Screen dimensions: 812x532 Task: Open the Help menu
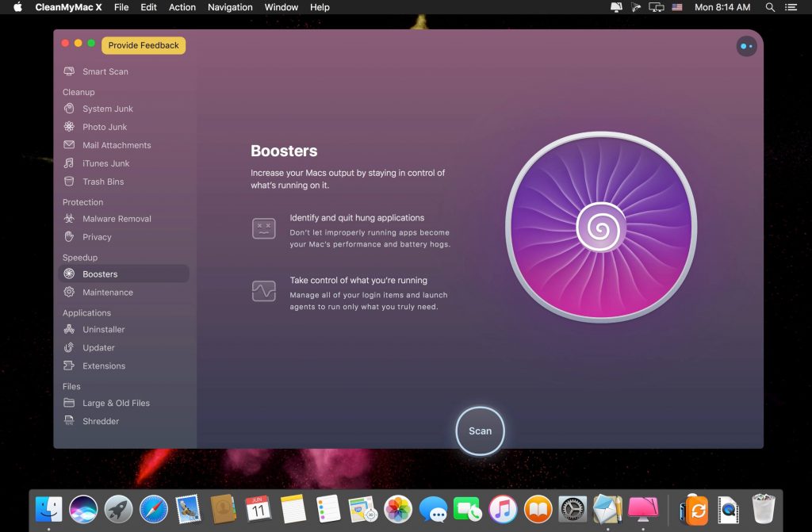pyautogui.click(x=320, y=7)
